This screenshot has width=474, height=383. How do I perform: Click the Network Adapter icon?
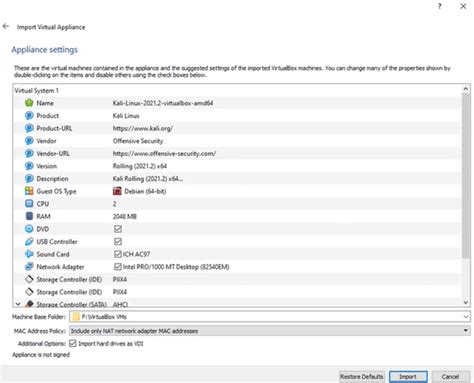click(x=29, y=266)
